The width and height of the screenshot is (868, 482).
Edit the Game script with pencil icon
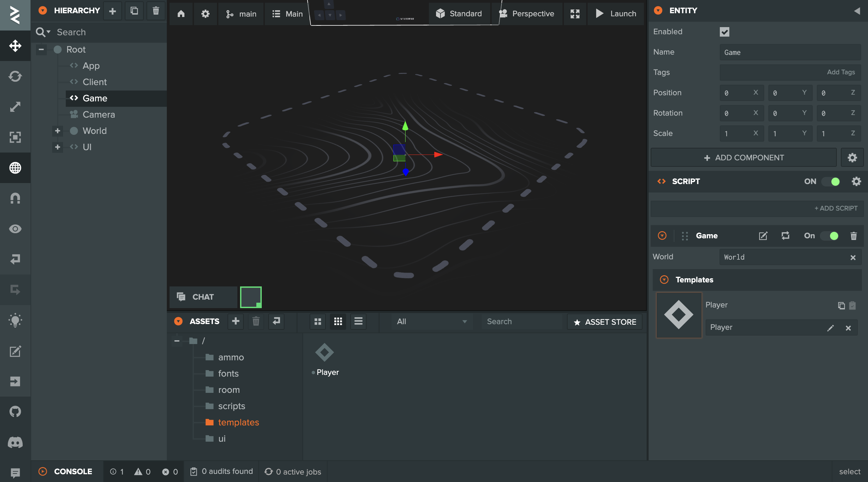click(763, 236)
